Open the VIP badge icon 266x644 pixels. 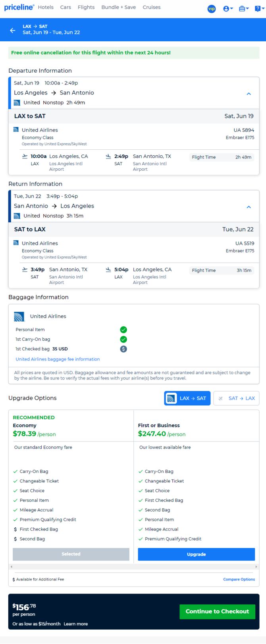212,9
